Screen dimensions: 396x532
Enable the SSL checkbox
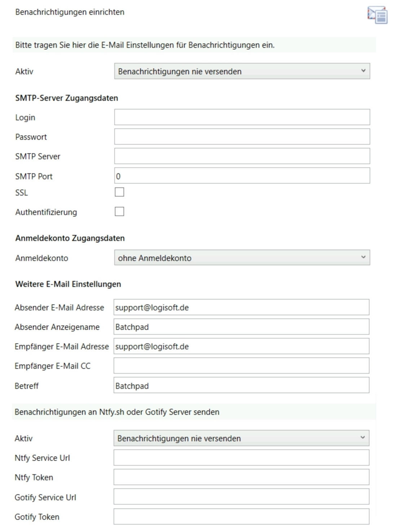coord(119,192)
